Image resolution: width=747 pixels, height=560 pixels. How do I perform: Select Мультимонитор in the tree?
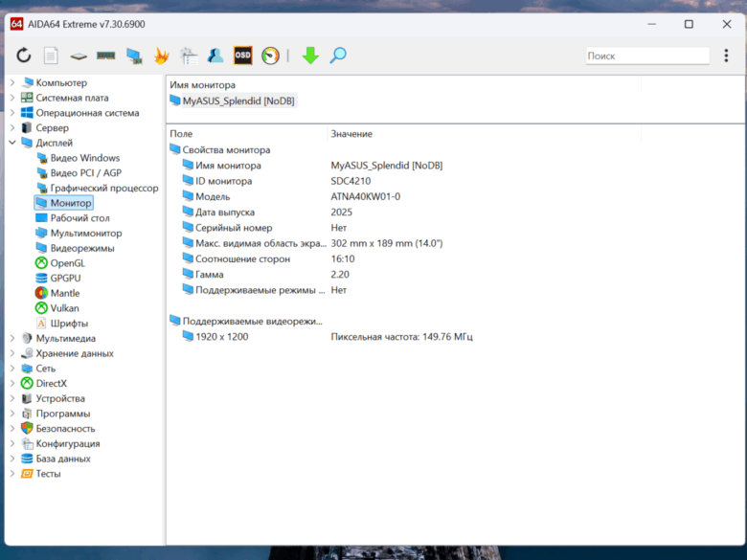pyautogui.click(x=79, y=233)
